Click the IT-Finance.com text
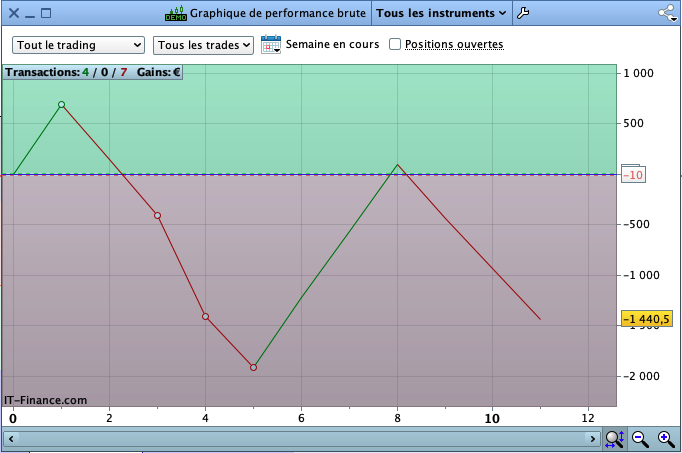682x453 pixels. pos(46,400)
